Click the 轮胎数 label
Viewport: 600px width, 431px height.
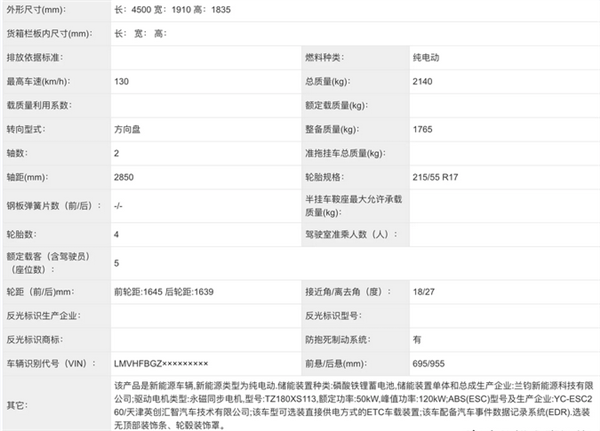21,235
